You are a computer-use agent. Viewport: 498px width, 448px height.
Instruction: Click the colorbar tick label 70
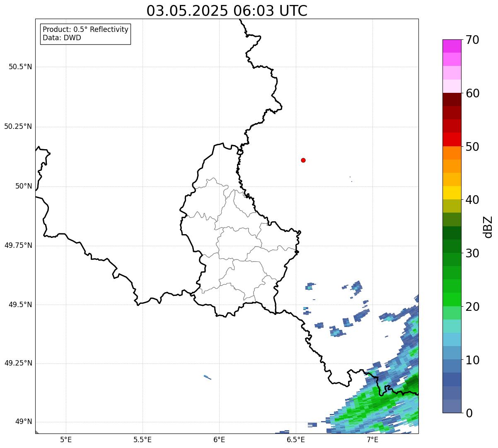click(472, 40)
